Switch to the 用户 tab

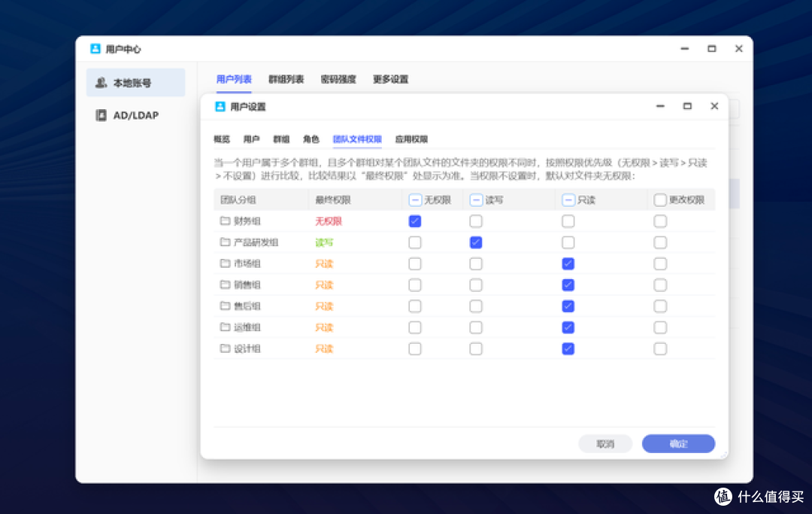pos(251,139)
